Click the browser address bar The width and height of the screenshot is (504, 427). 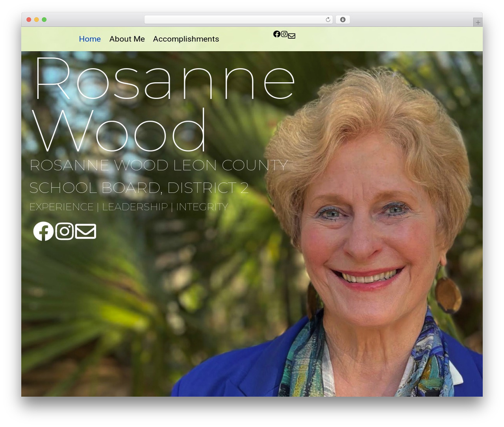(x=239, y=20)
